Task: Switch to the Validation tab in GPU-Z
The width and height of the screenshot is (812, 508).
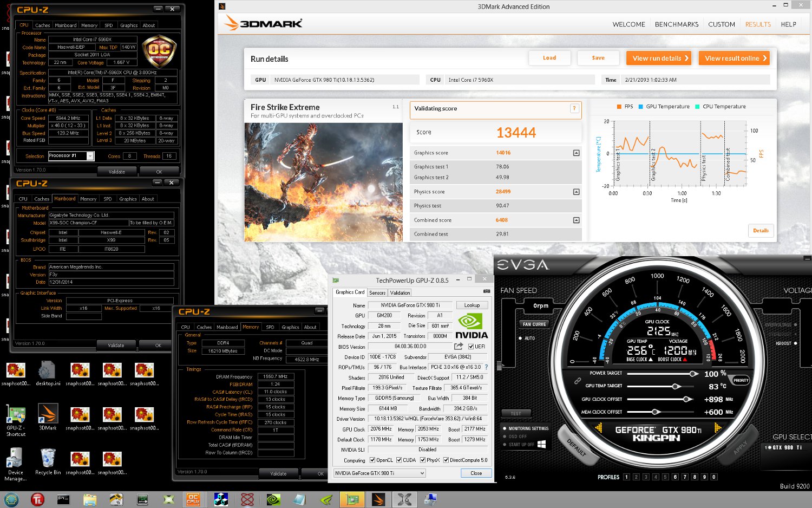Action: [400, 293]
